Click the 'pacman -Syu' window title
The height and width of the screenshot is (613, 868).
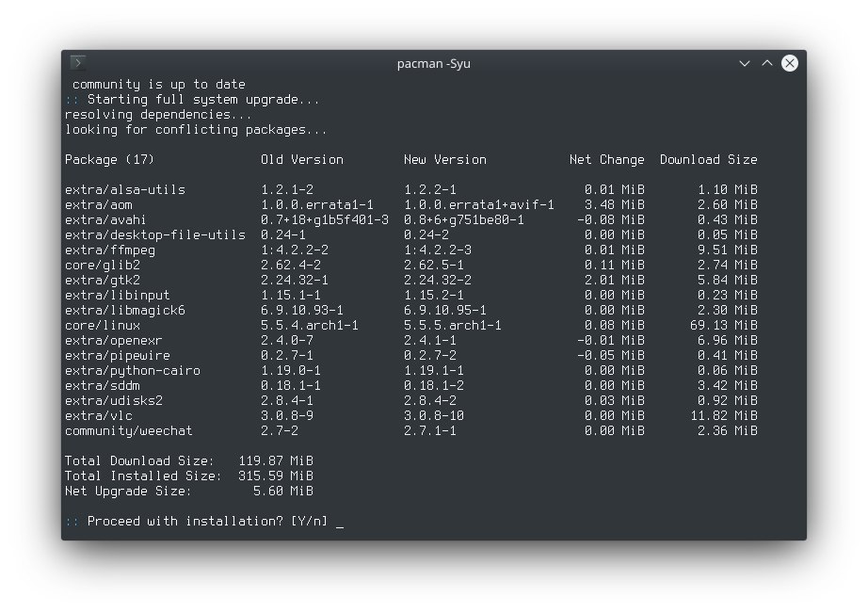433,64
